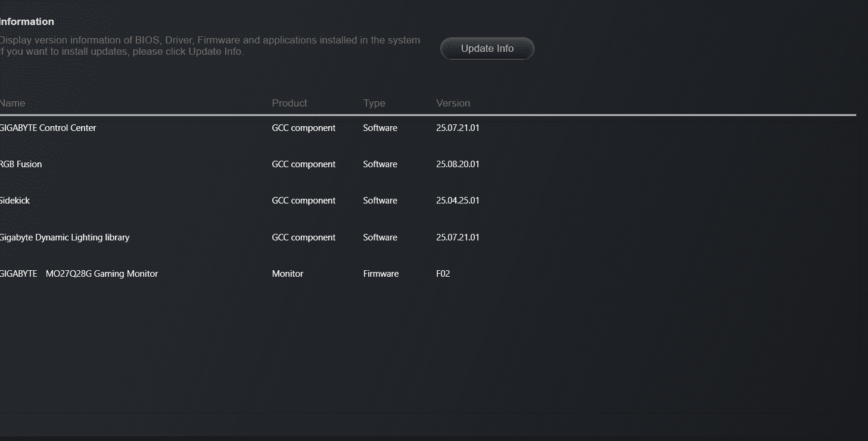Click the Version column header

coord(453,103)
